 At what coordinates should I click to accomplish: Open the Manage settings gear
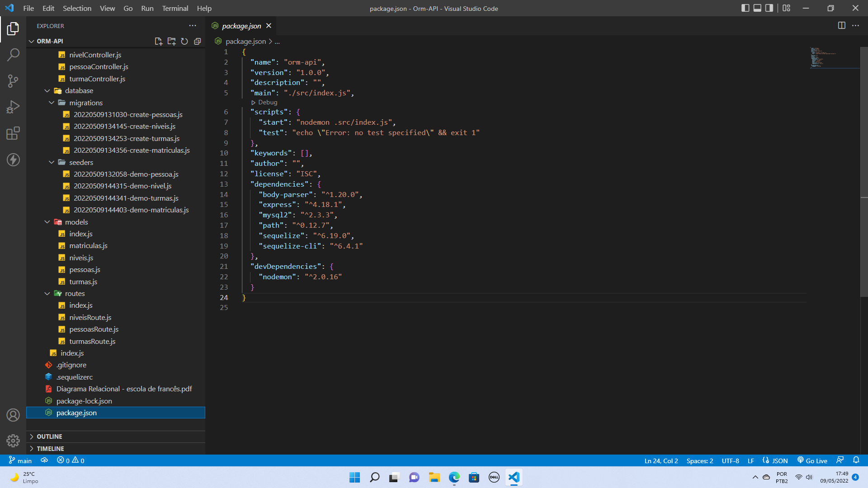[13, 441]
